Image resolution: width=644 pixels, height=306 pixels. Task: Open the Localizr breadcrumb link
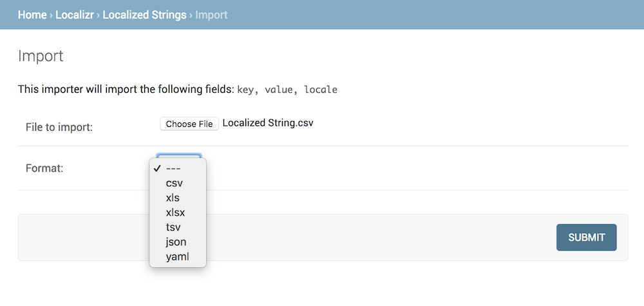[x=75, y=14]
